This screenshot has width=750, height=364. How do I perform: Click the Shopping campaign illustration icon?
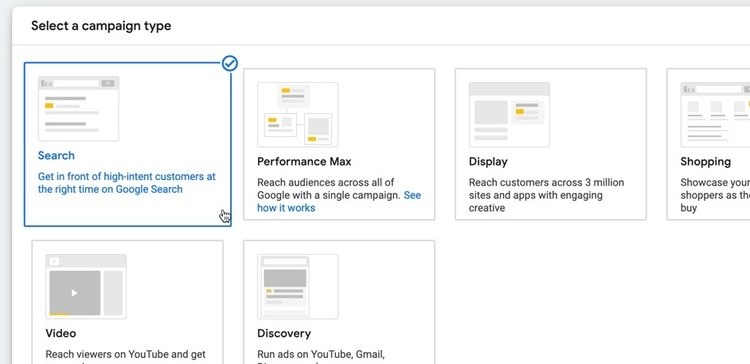pyautogui.click(x=716, y=114)
